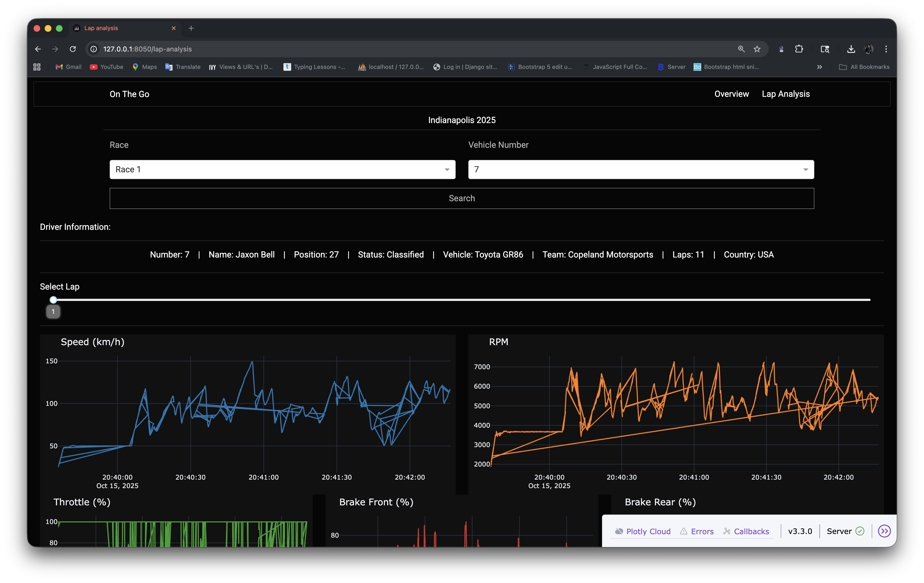
Task: Open the zoom magnifier icon in address bar
Action: pos(741,49)
